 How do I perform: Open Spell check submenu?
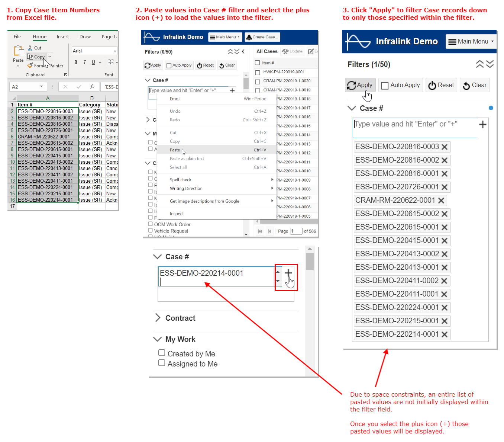click(x=217, y=180)
